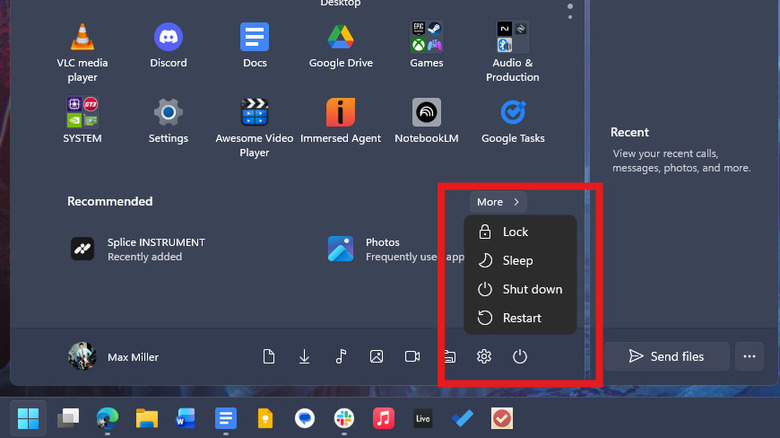Open Ableton Live from the taskbar
Viewport: 780px width, 438px height.
(423, 418)
